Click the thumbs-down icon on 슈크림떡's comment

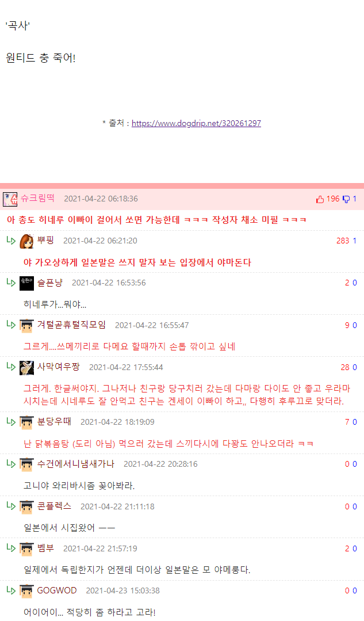(x=346, y=199)
